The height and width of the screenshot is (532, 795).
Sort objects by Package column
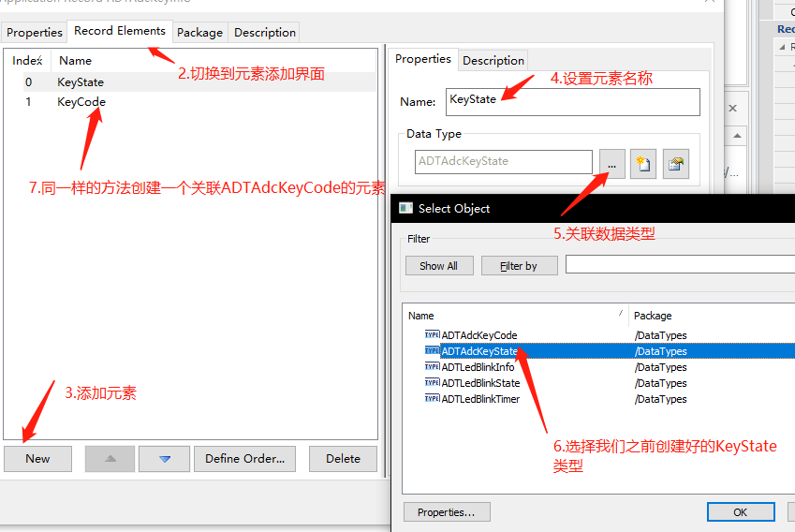[712, 316]
